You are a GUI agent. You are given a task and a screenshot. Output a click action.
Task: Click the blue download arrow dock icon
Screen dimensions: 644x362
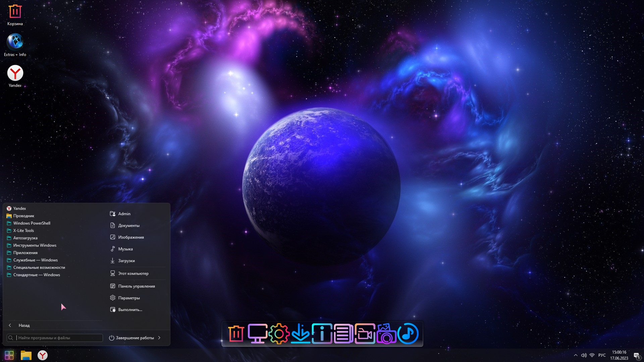coord(300,334)
